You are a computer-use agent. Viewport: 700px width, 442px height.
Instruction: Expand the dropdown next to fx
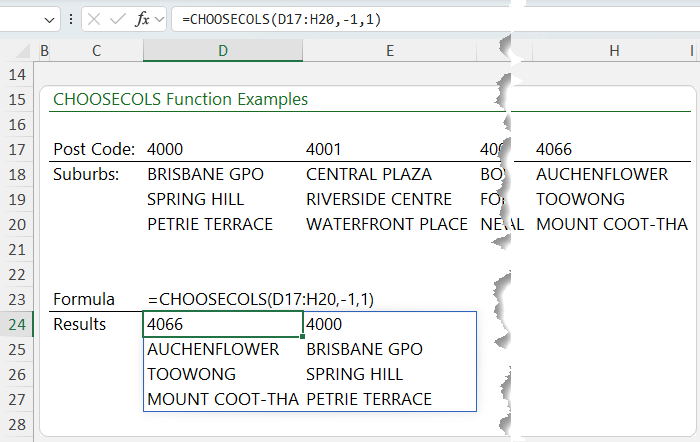coord(159,20)
